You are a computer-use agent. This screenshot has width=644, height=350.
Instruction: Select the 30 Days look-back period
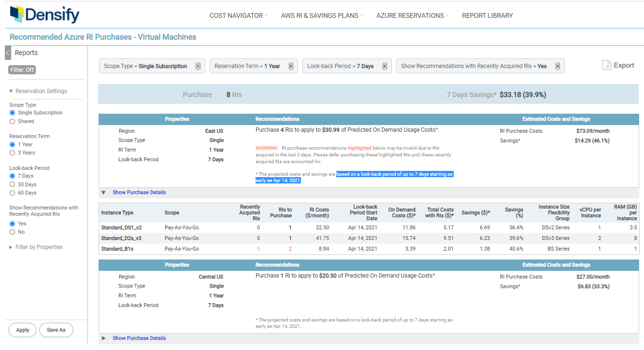pos(13,184)
